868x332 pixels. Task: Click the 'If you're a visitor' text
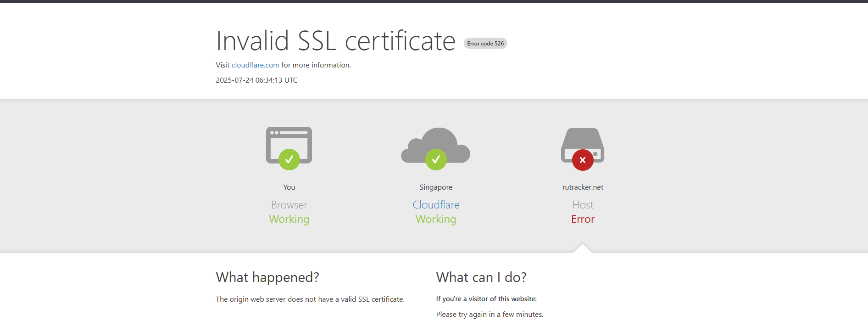486,299
